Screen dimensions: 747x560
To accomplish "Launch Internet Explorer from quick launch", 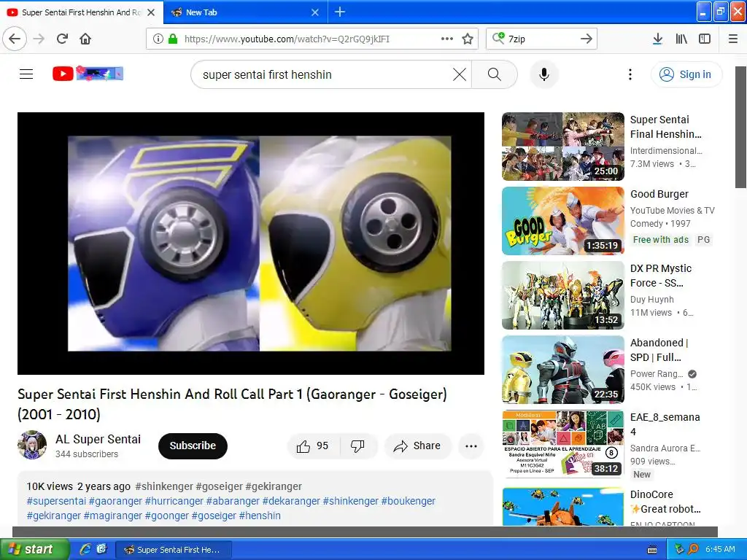I will point(85,550).
